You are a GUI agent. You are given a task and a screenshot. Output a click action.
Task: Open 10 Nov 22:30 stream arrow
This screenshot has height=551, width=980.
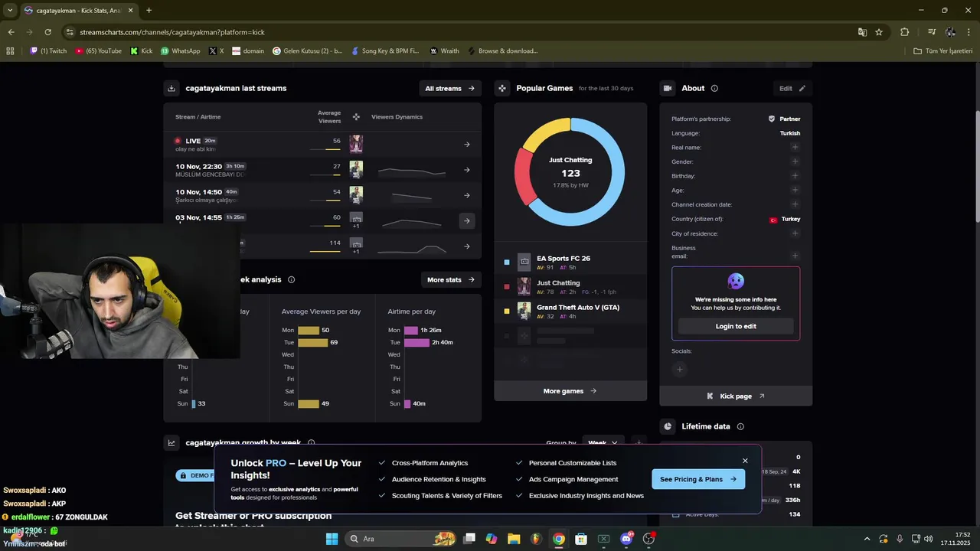coord(467,170)
